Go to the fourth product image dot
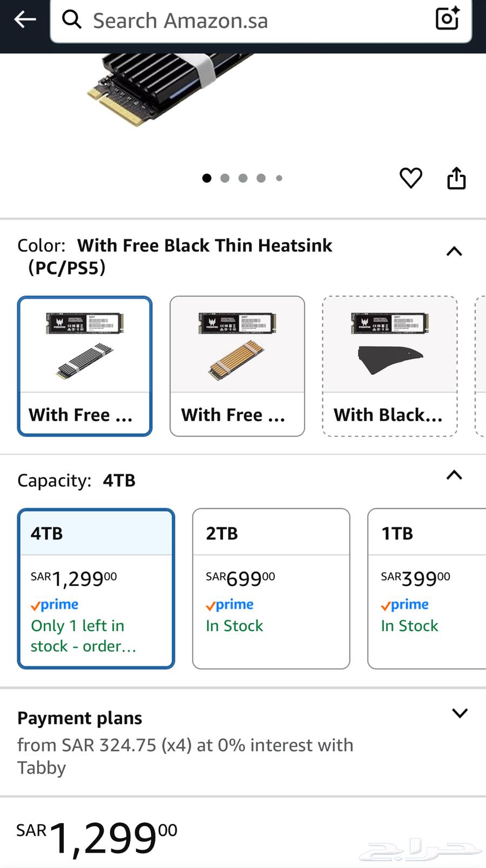 tap(261, 178)
